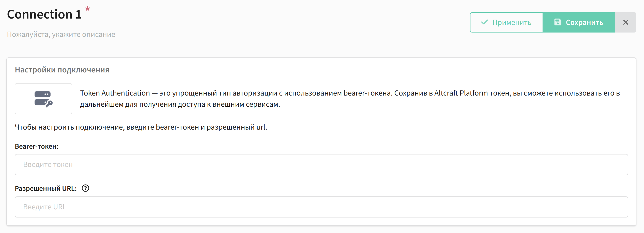Edit the Connection 1 title

(x=44, y=14)
